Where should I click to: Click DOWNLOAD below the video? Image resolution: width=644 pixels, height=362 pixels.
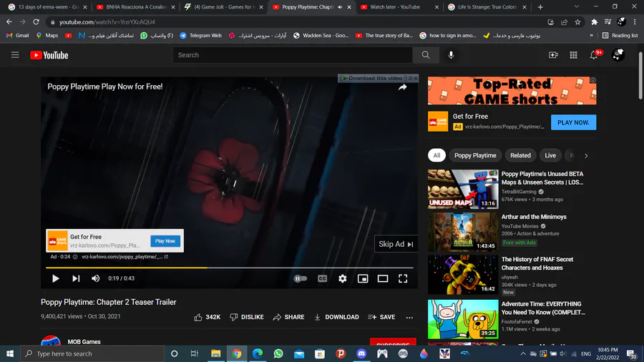[336, 317]
